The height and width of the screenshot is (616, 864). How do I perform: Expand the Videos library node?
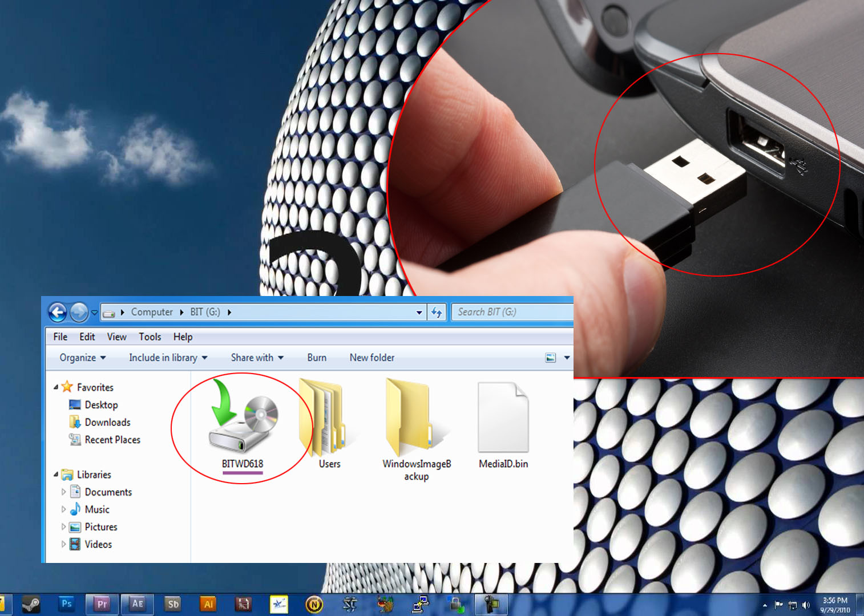click(63, 544)
